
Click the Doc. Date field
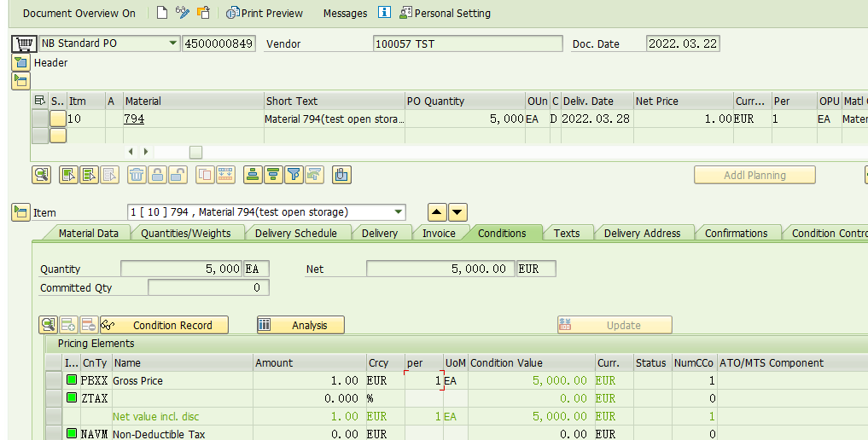[x=683, y=43]
